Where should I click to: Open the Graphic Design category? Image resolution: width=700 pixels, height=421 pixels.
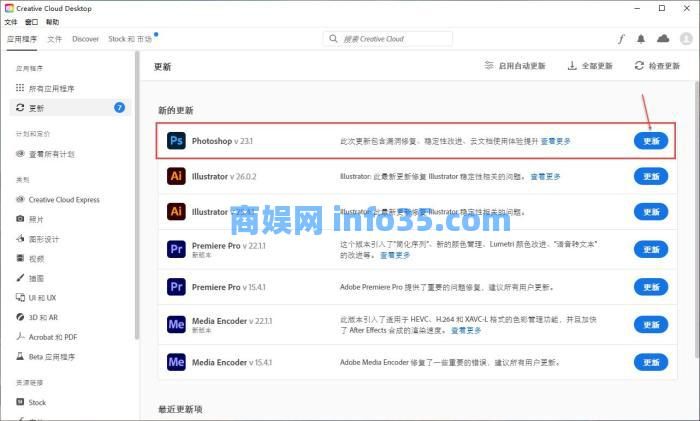click(38, 239)
